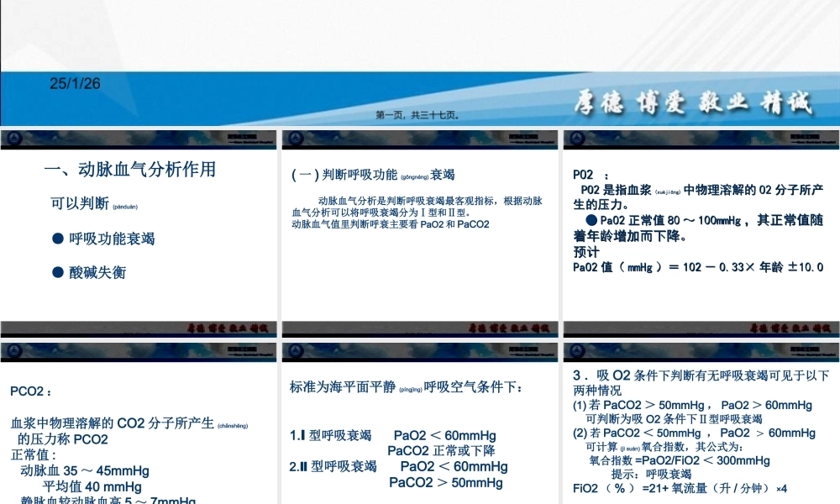Click the hospital crest on the PO2 slide

[577, 137]
